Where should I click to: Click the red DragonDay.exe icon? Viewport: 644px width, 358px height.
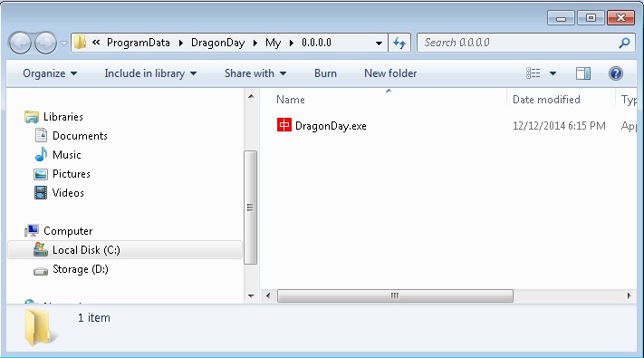point(284,125)
